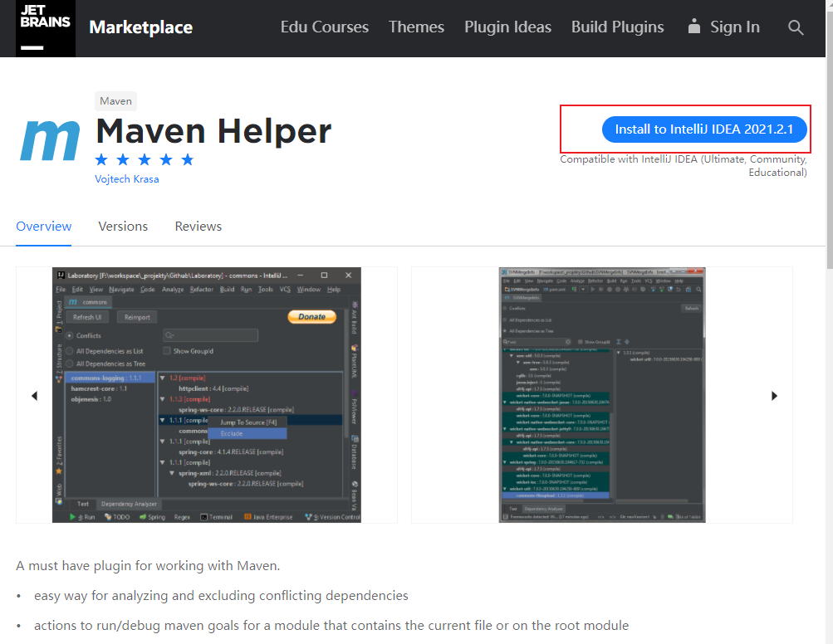Click the previous screenshot arrow

[34, 396]
